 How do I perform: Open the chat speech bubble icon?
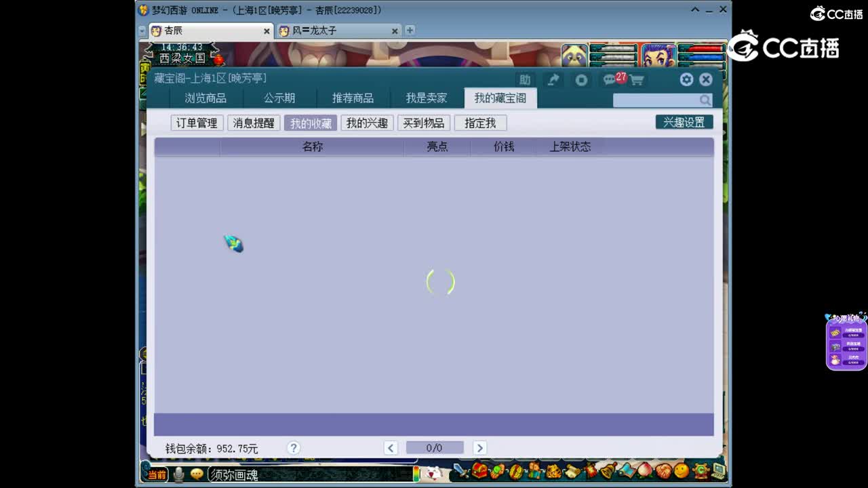[x=197, y=474]
